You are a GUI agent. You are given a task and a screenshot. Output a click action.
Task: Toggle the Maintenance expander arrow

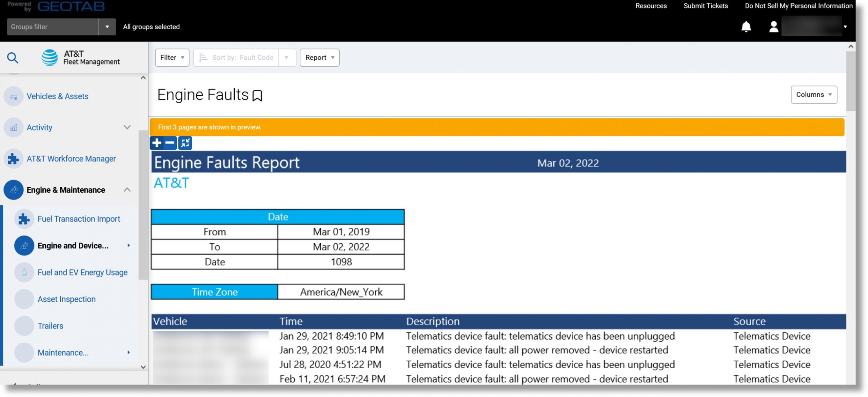point(128,352)
